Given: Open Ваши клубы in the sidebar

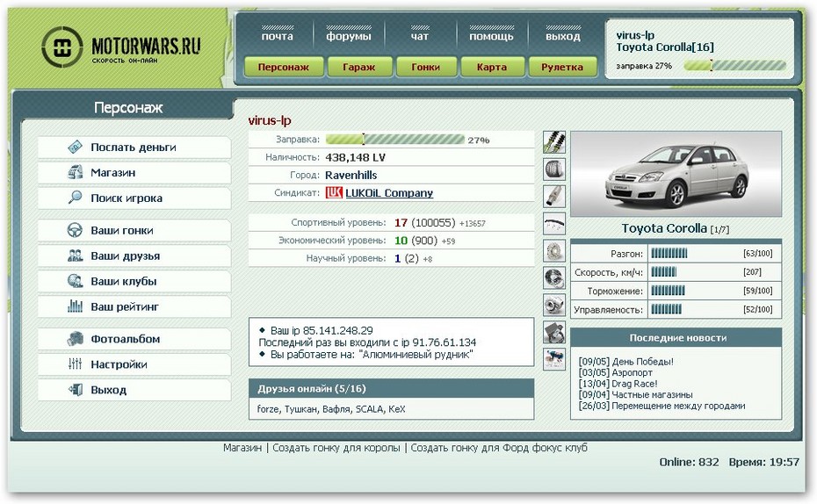Looking at the screenshot, I should click(x=134, y=282).
